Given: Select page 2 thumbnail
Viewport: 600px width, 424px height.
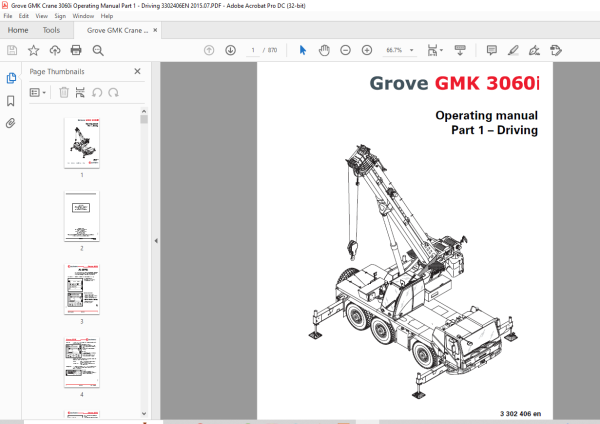Looking at the screenshot, I should coord(82,216).
